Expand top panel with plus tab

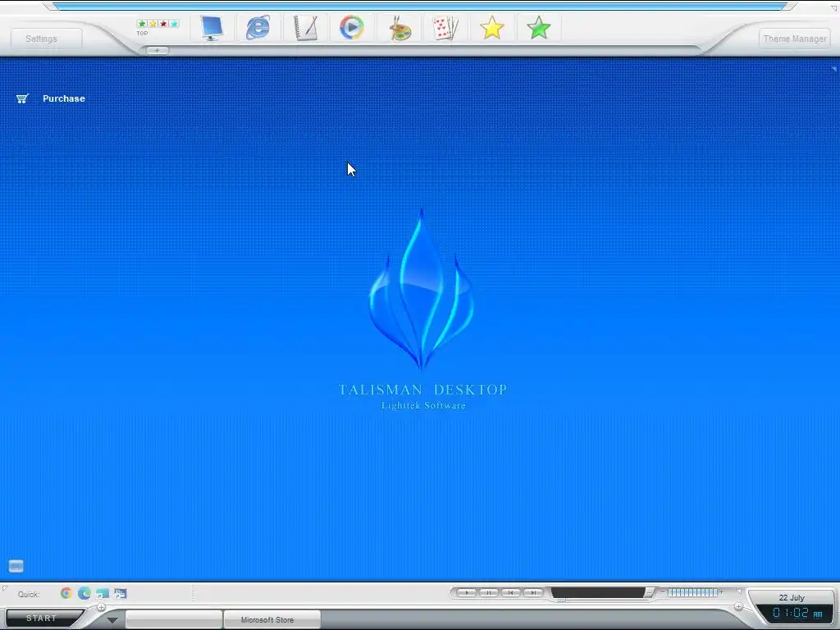[x=157, y=50]
